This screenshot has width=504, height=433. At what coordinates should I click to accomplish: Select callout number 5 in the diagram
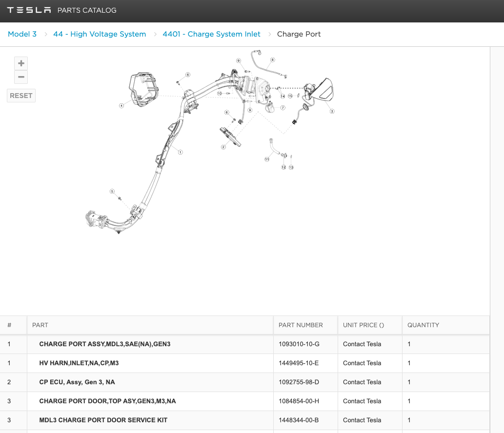click(112, 191)
